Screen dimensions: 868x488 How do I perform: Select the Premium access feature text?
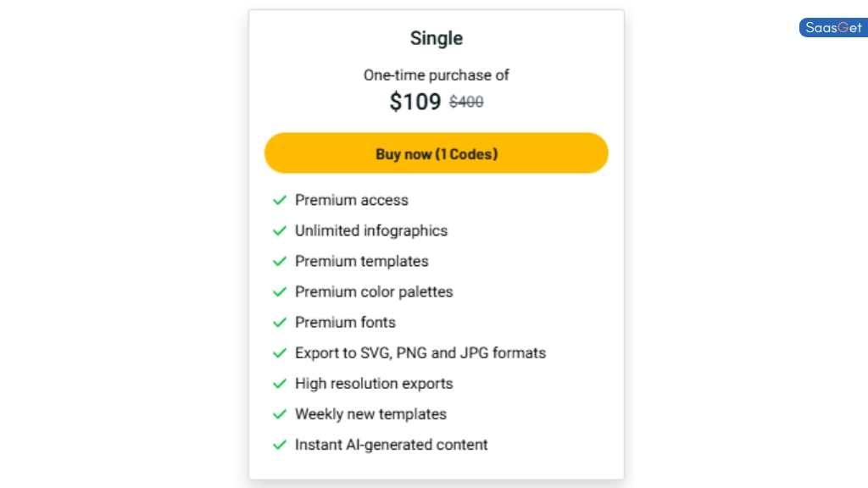352,200
